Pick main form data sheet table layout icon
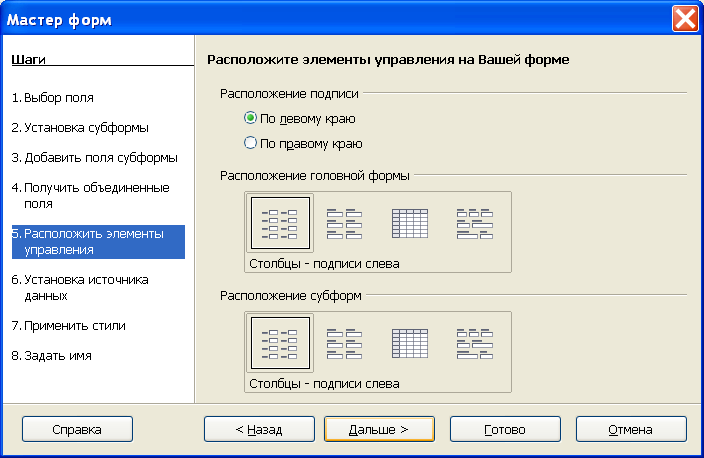Image resolution: width=704 pixels, height=458 pixels. tap(410, 223)
